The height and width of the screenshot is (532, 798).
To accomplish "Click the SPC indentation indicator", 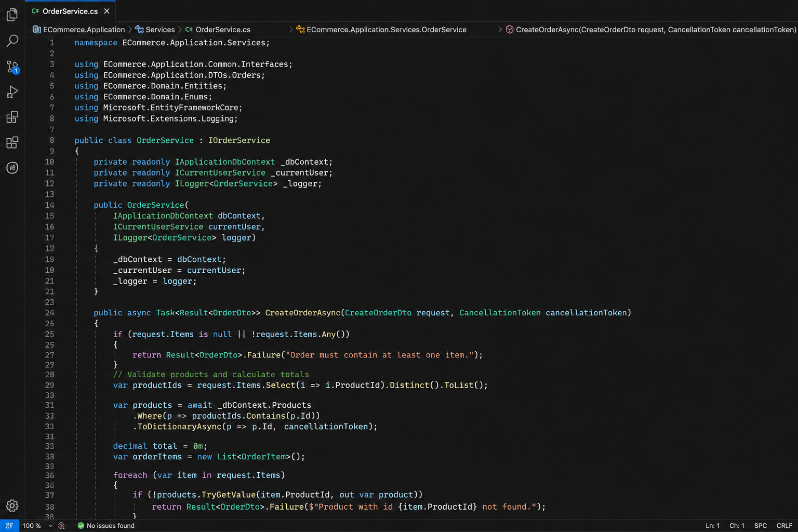I will click(x=761, y=526).
